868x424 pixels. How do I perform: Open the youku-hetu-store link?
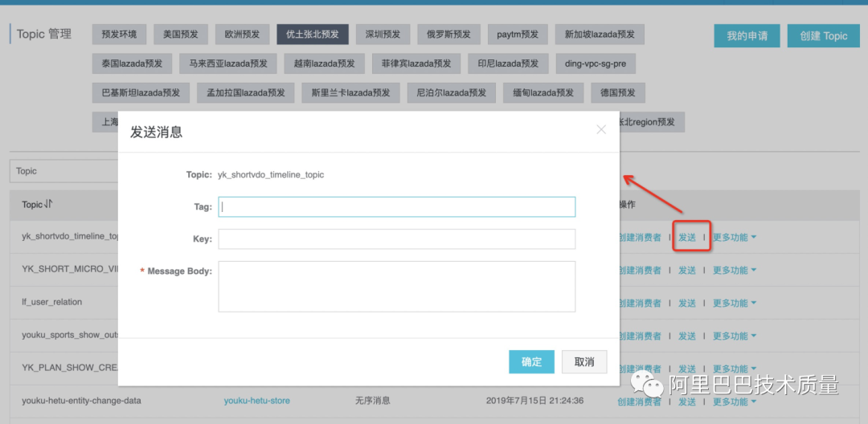257,400
